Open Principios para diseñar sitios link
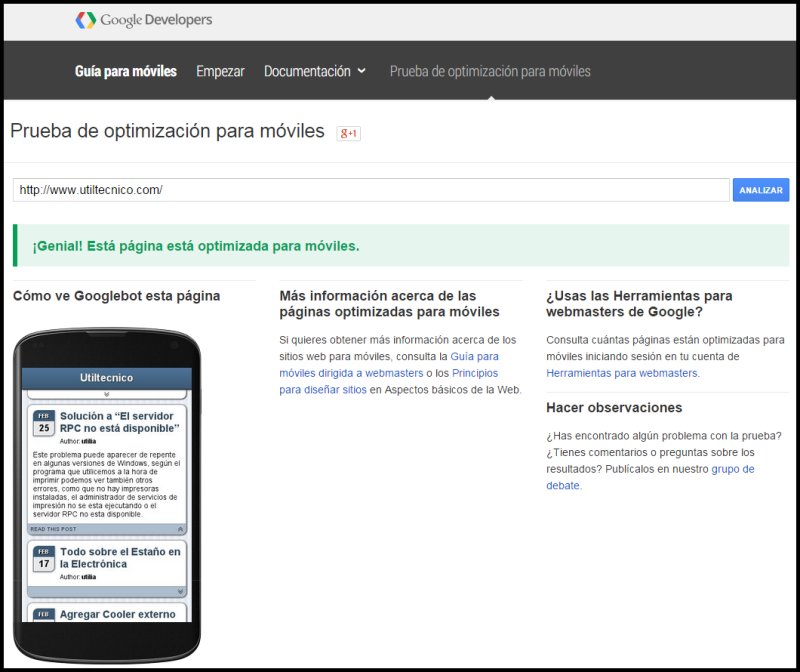Image resolution: width=800 pixels, height=672 pixels. [388, 381]
